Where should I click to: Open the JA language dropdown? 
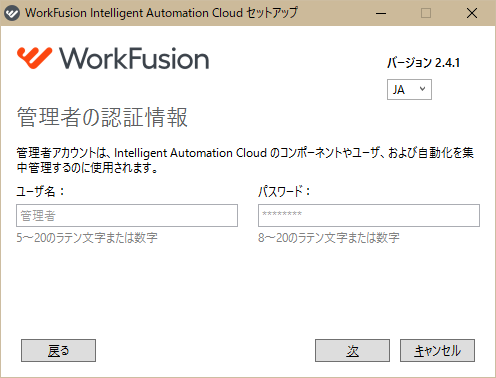409,89
